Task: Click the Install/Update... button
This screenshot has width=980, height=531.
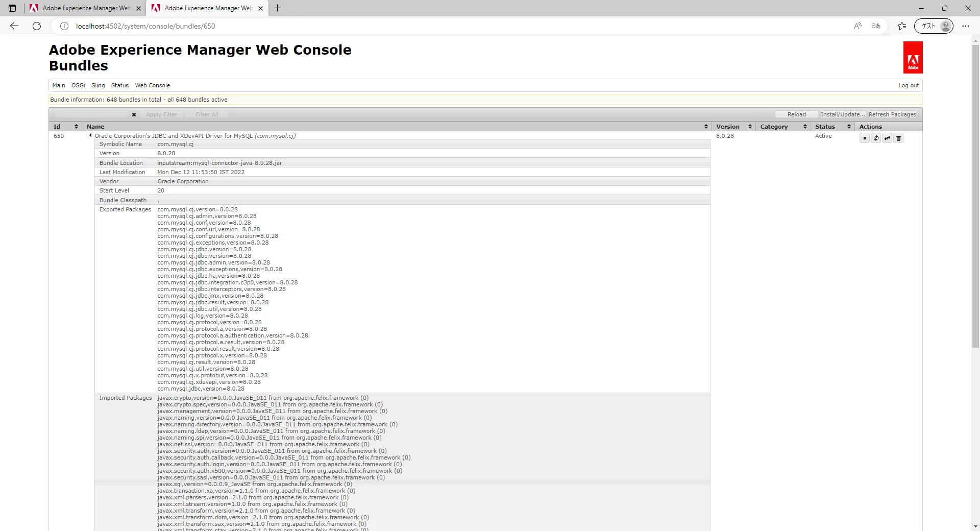Action: [843, 115]
